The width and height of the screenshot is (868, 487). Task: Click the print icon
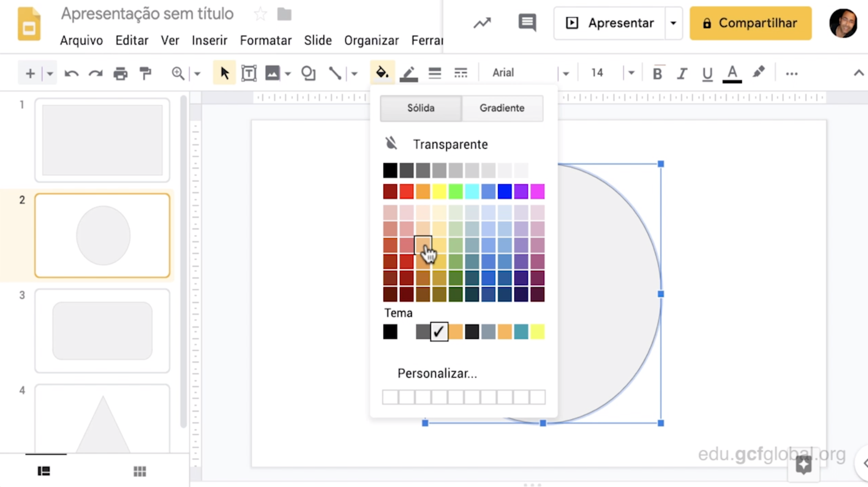click(x=120, y=74)
